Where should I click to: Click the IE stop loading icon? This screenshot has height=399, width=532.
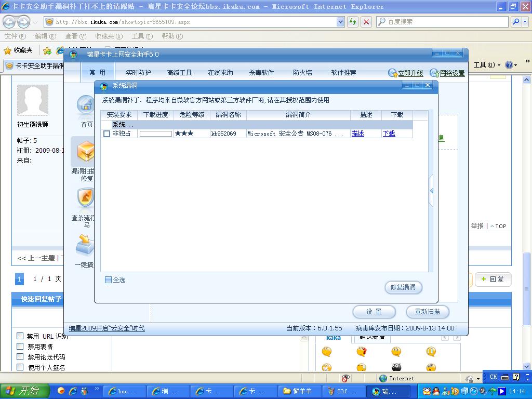pyautogui.click(x=366, y=22)
